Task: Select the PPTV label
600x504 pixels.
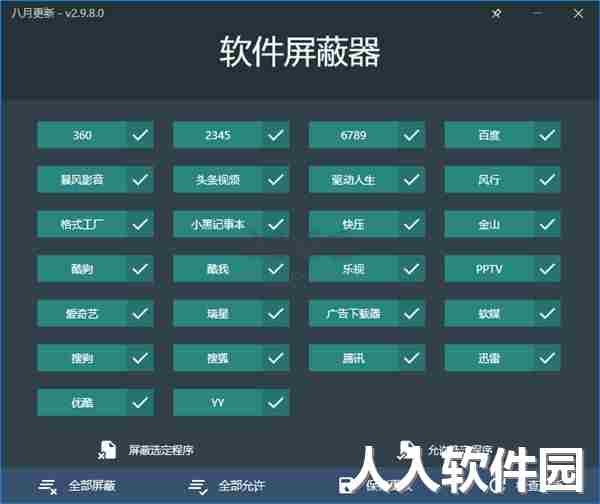Action: 489,269
